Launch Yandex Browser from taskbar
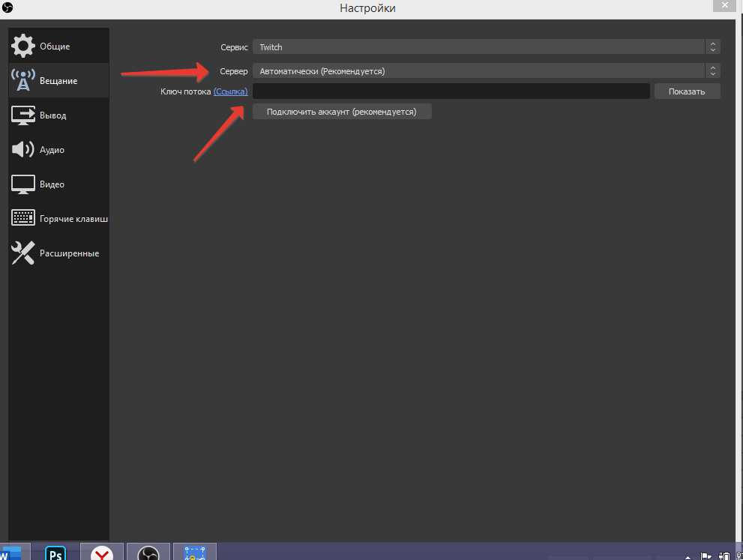Image resolution: width=743 pixels, height=560 pixels. click(102, 553)
